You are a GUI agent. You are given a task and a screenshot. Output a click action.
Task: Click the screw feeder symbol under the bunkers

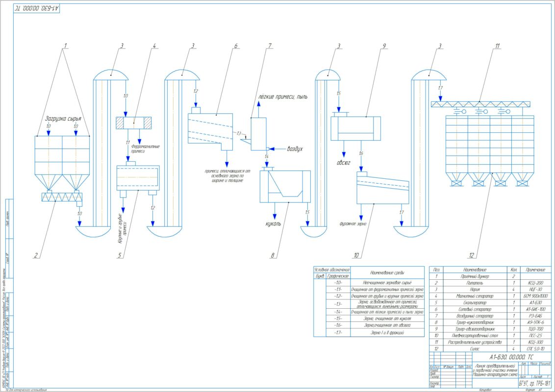[x=62, y=197]
